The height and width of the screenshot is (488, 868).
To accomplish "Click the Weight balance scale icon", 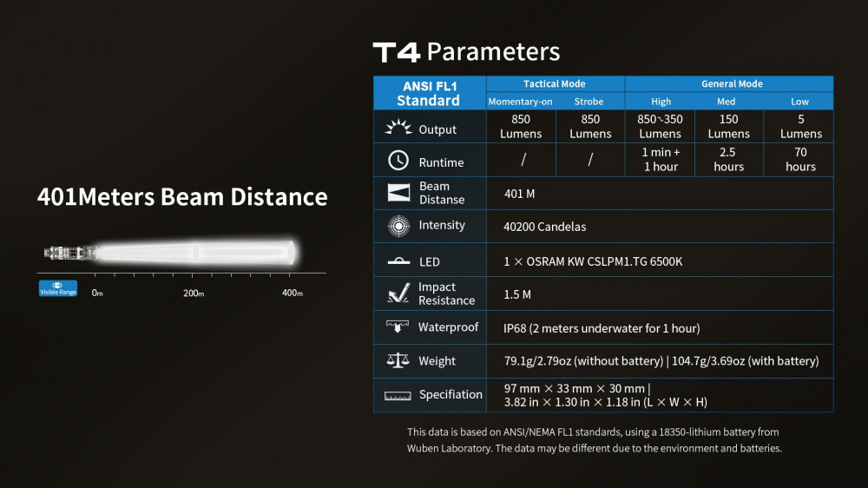I will (398, 360).
